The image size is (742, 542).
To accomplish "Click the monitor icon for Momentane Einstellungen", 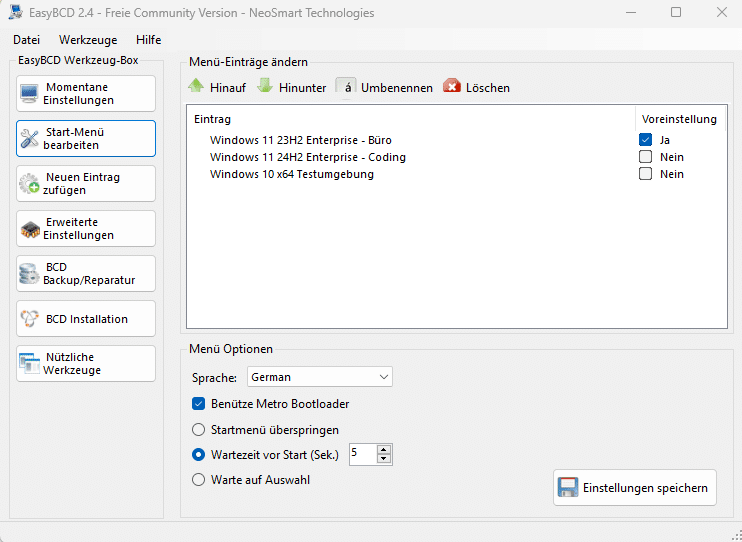I will coord(29,94).
